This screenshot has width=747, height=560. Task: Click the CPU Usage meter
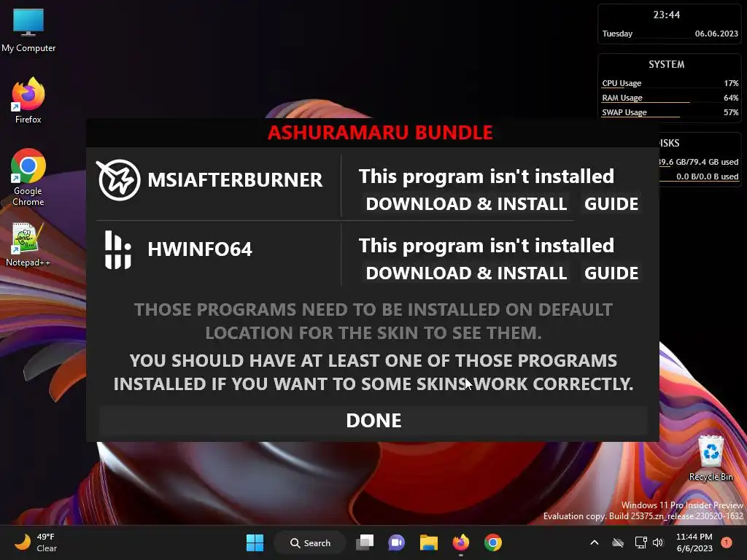click(x=670, y=83)
